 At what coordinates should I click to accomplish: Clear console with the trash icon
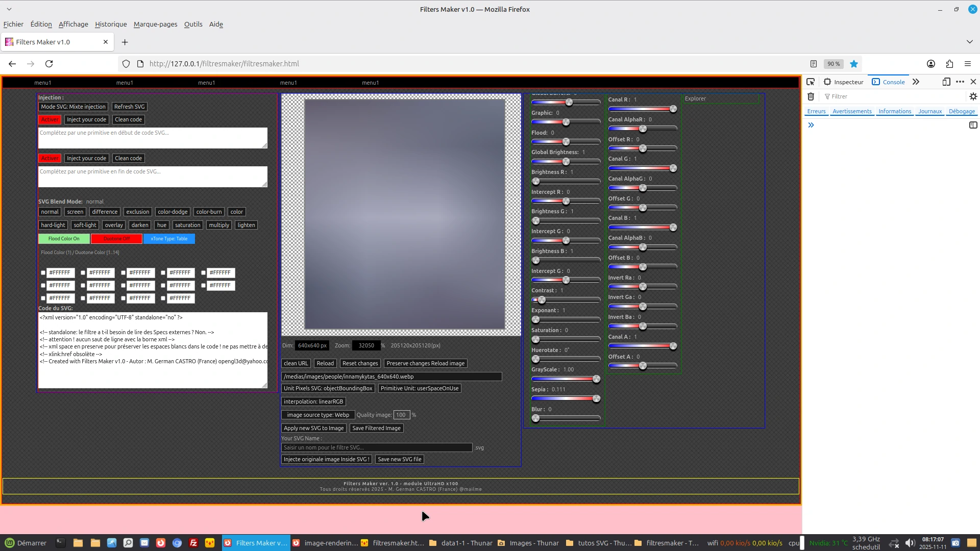[811, 96]
